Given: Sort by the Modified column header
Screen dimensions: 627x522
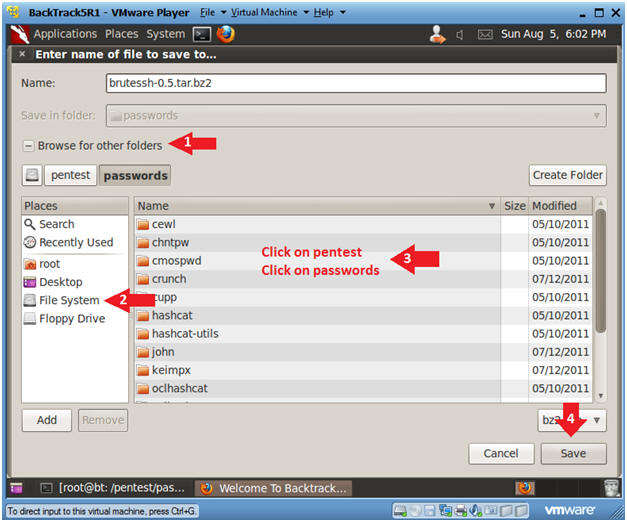Looking at the screenshot, I should [x=560, y=206].
